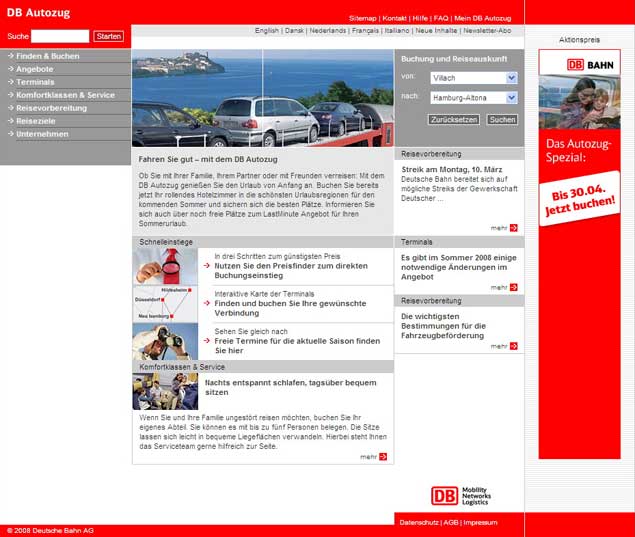The width and height of the screenshot is (635, 537).
Task: Open the 'nach' destination dropdown showing Hamburg-Altona
Action: [474, 98]
